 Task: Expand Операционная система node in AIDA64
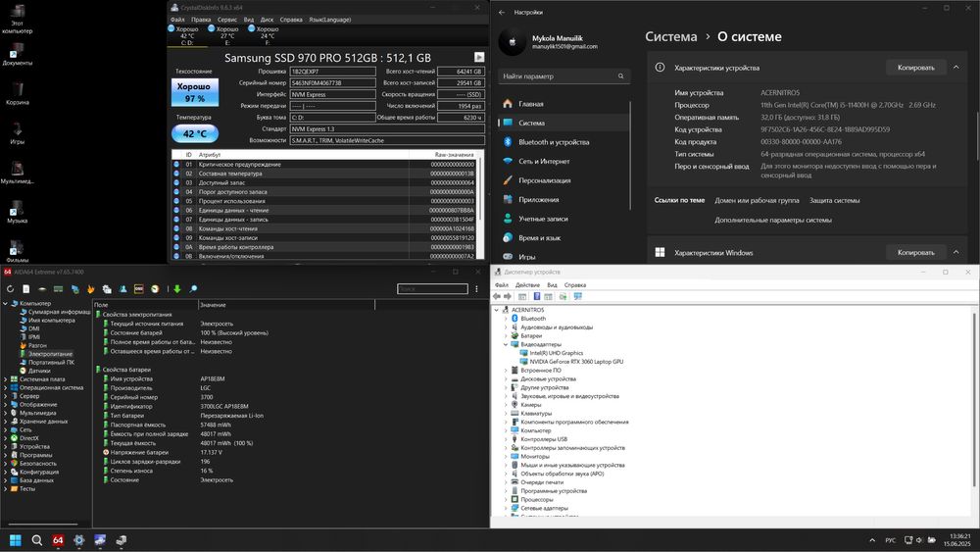pyautogui.click(x=6, y=387)
